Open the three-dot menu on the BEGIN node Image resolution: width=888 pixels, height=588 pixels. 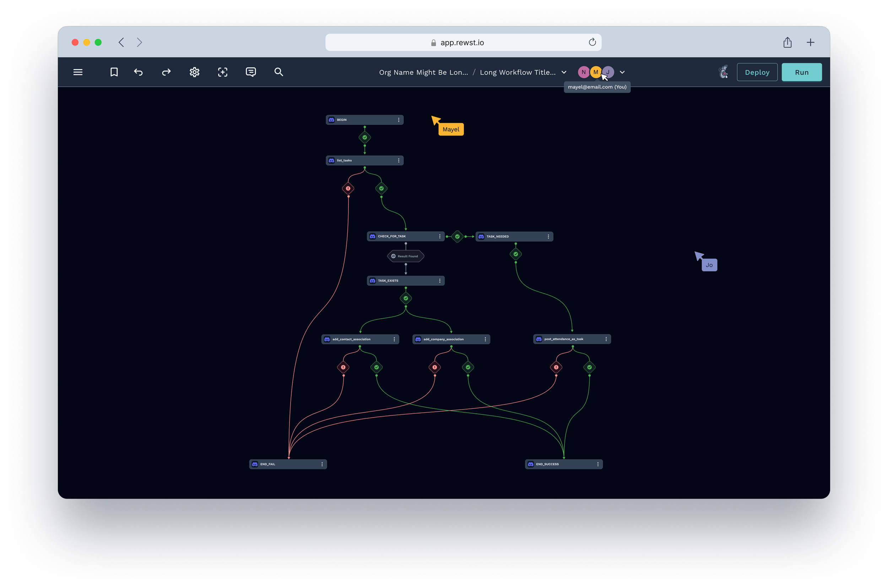[399, 120]
